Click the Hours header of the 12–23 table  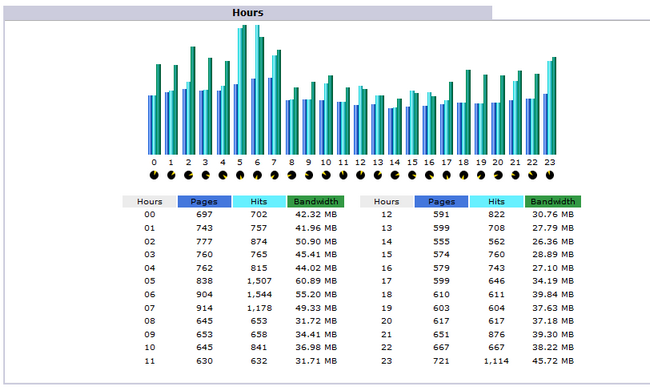pos(387,202)
